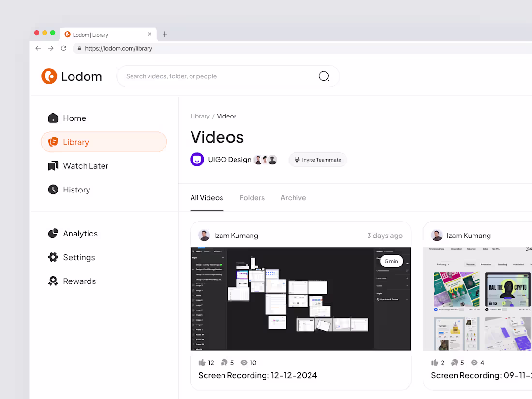Switch to the Folders tab
The height and width of the screenshot is (399, 532).
tap(252, 198)
